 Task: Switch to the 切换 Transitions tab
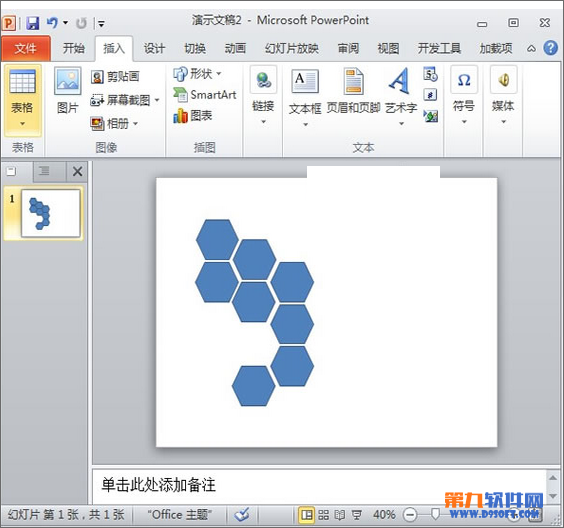(195, 48)
